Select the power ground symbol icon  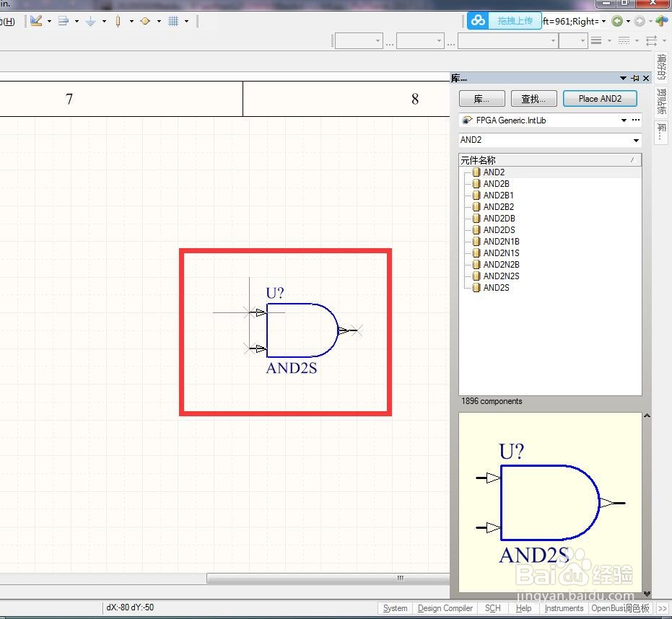(x=90, y=21)
